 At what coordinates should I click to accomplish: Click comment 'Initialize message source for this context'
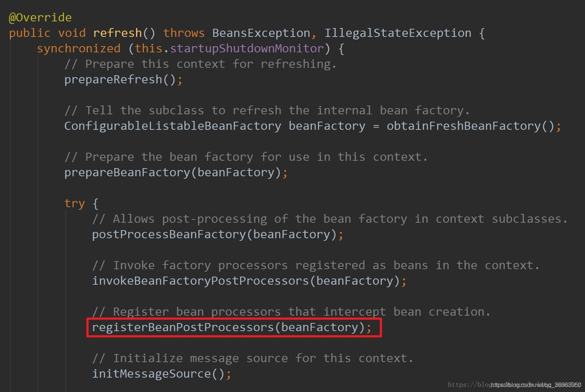pos(253,358)
